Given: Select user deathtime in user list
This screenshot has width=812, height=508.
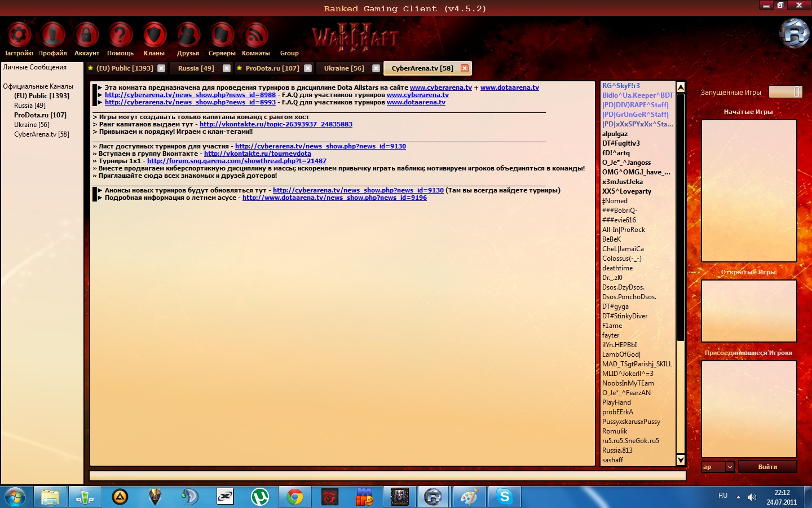Looking at the screenshot, I should click(617, 268).
